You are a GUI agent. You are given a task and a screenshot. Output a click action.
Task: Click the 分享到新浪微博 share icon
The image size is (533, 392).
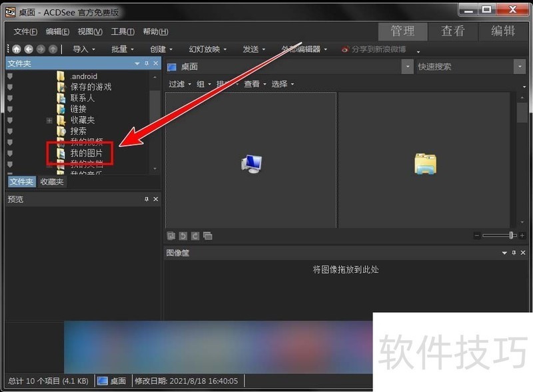point(345,49)
